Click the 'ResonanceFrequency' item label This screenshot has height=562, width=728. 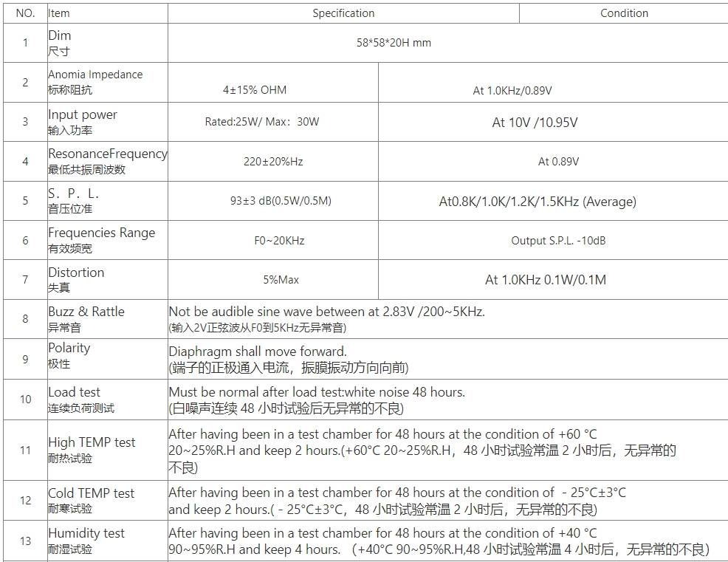pos(108,154)
